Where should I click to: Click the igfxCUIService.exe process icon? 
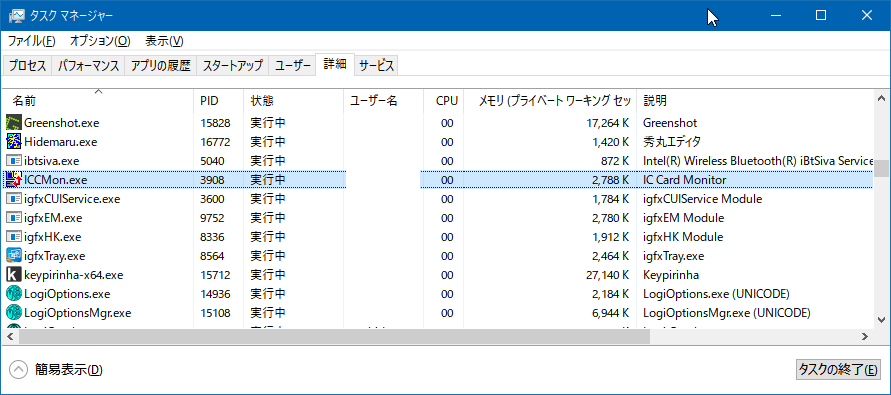[x=14, y=199]
